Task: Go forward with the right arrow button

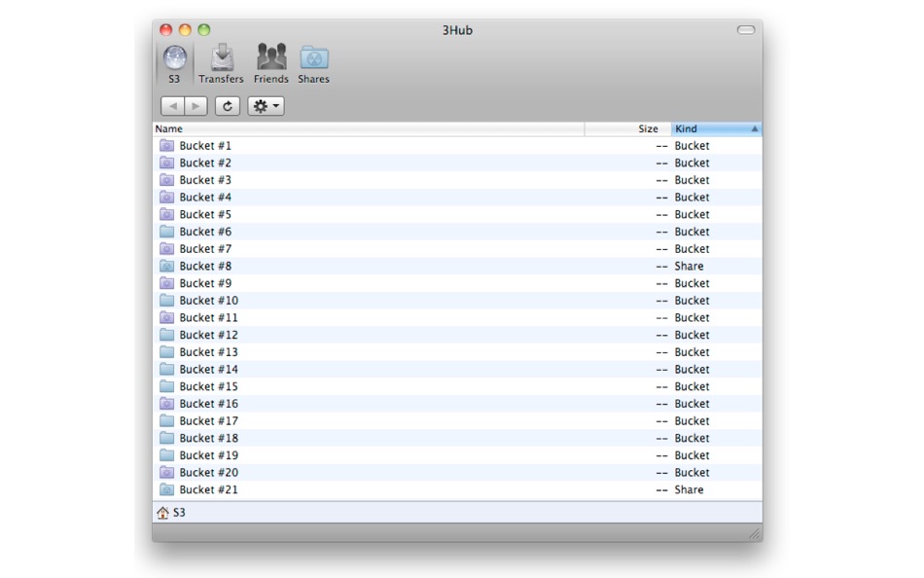Action: tap(195, 106)
